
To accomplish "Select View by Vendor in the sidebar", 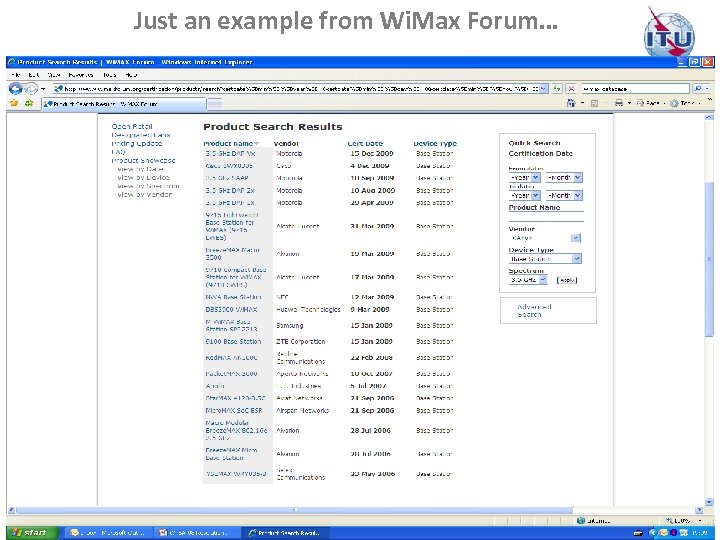I will (144, 195).
